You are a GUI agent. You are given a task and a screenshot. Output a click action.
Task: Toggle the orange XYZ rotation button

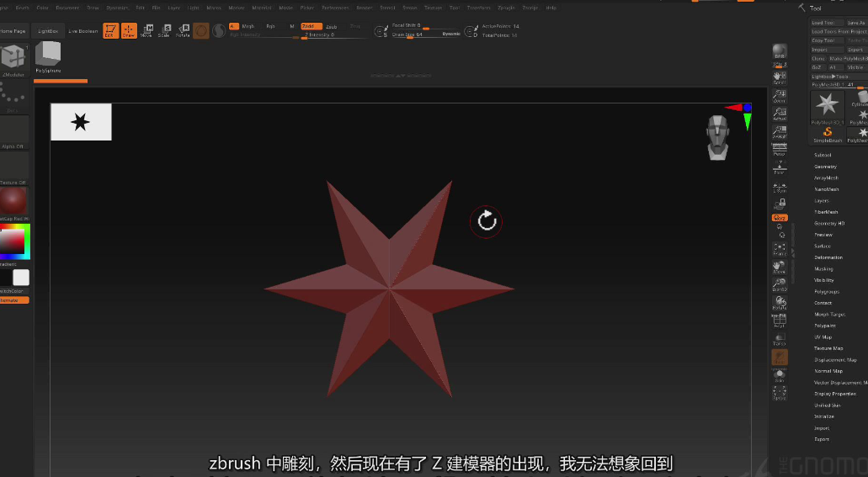[780, 218]
